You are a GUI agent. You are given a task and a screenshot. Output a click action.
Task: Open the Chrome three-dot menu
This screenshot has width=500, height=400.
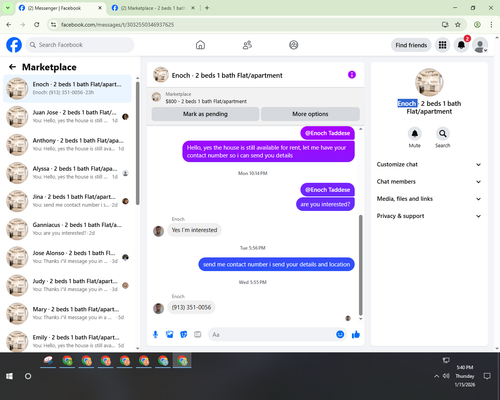[491, 25]
